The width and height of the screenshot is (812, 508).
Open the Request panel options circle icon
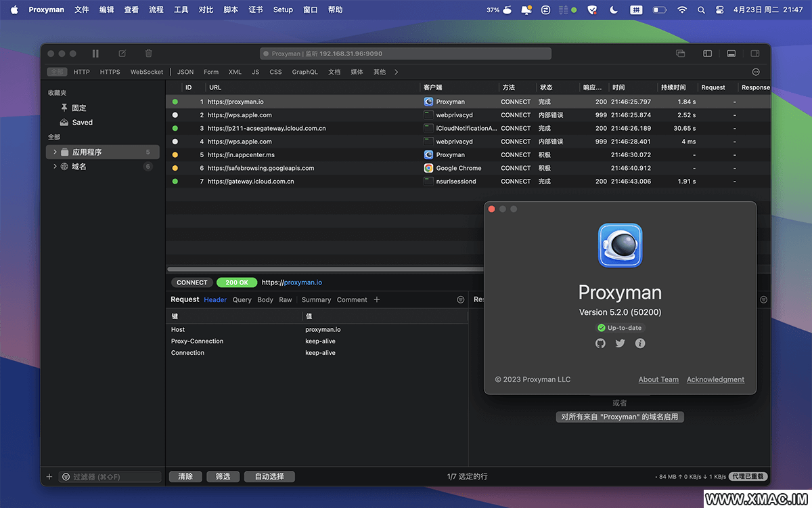(461, 299)
